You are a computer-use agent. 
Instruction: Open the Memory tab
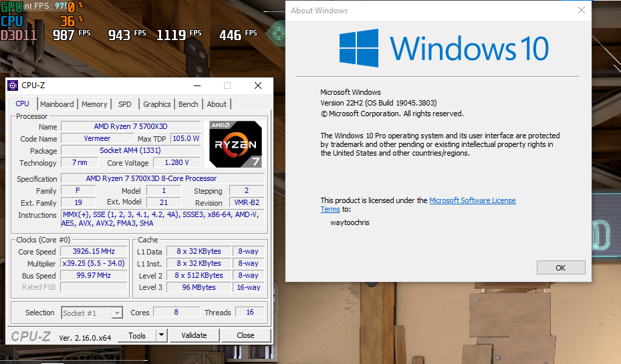[94, 104]
